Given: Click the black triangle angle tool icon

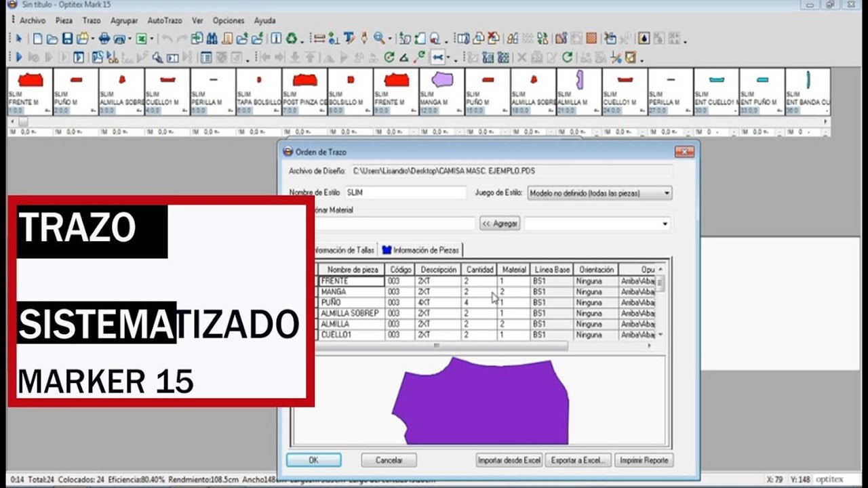Looking at the screenshot, I should click(403, 58).
